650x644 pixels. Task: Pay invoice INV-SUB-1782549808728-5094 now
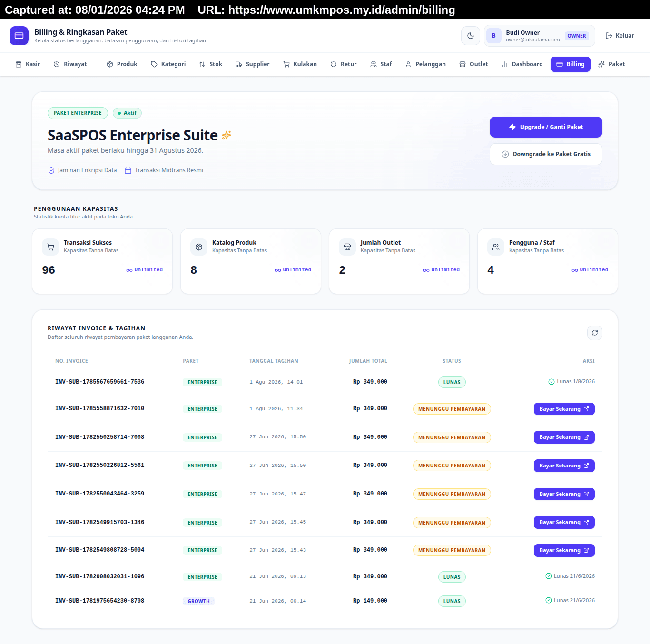pos(564,550)
